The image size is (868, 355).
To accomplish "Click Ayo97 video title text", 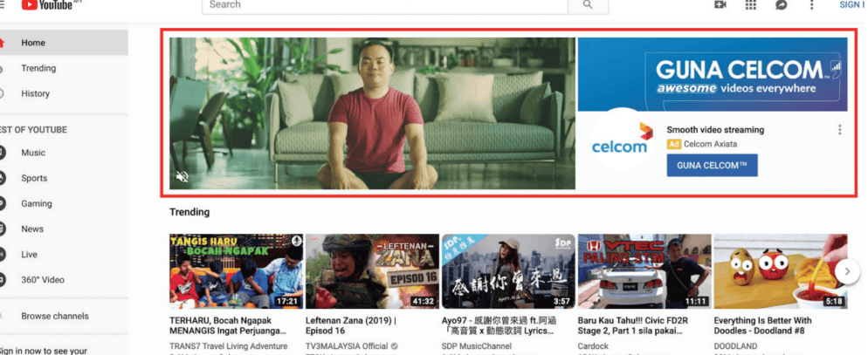I will click(499, 325).
